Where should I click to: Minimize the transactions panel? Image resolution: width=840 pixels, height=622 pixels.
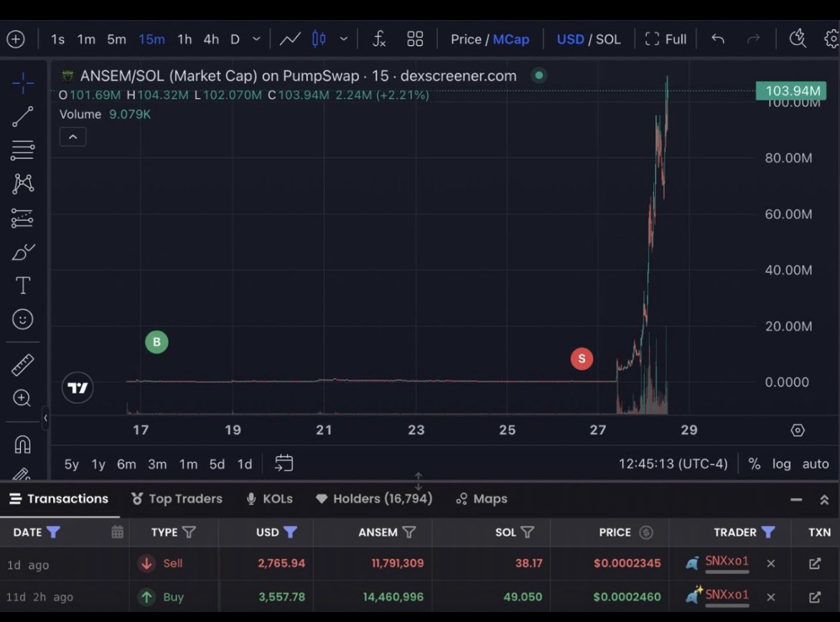pos(796,499)
